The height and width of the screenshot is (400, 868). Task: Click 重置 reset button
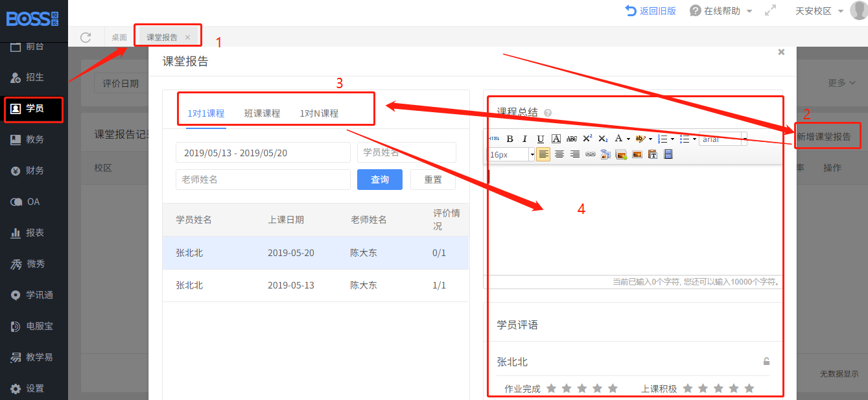coord(433,180)
